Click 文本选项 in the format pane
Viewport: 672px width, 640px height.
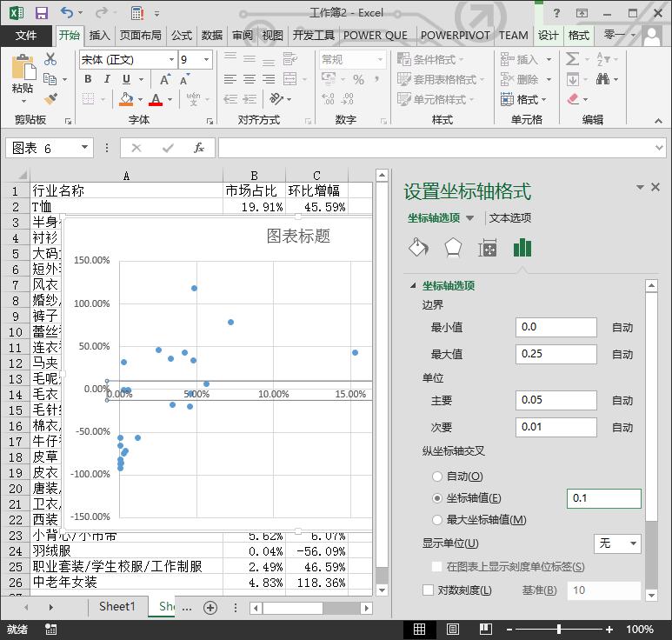510,218
